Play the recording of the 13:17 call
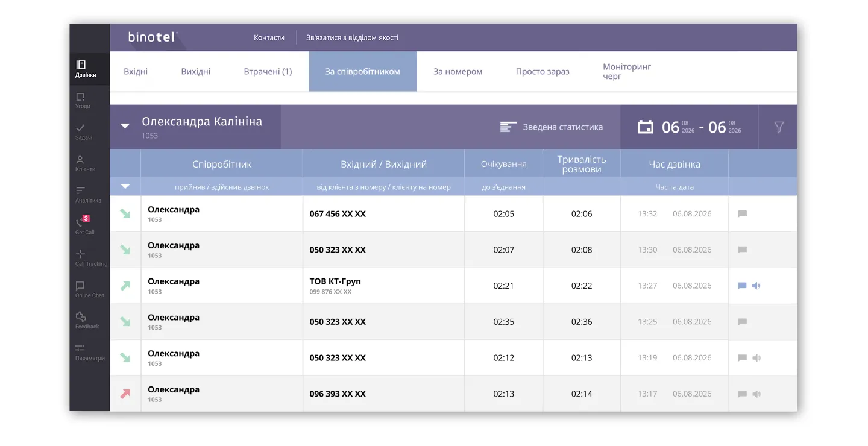868x446 pixels. [x=756, y=394]
